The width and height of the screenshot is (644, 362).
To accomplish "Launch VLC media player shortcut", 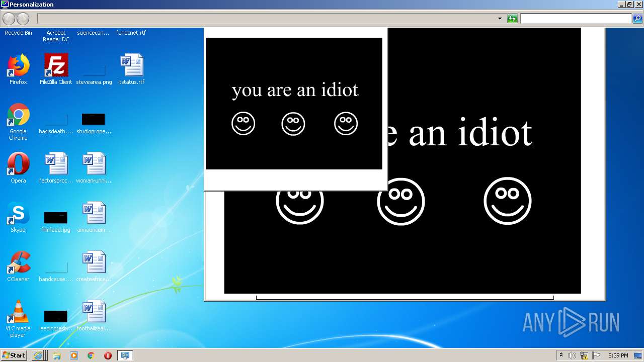I will pyautogui.click(x=18, y=318).
